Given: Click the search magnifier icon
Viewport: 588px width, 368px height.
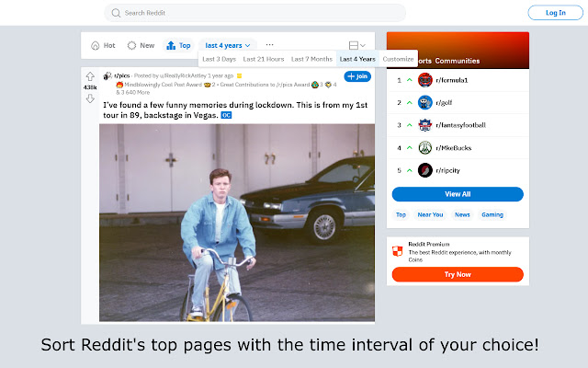Looking at the screenshot, I should (x=116, y=13).
